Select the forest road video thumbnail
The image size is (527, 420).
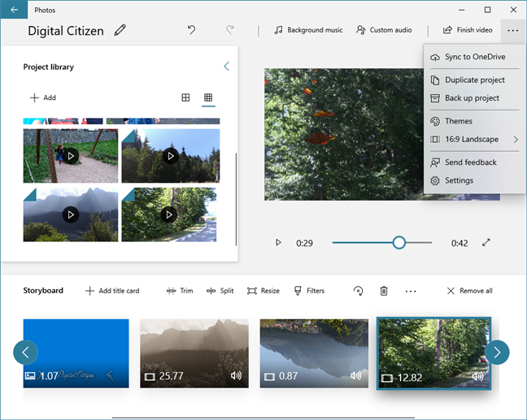[169, 214]
